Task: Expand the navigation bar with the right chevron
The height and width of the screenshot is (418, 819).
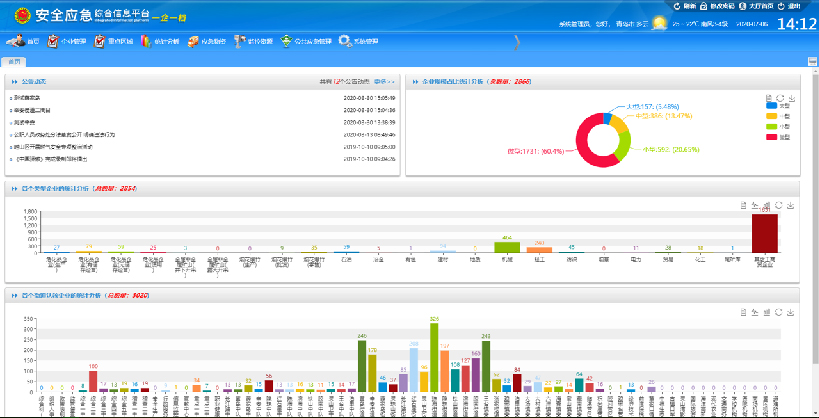Action: [x=516, y=42]
